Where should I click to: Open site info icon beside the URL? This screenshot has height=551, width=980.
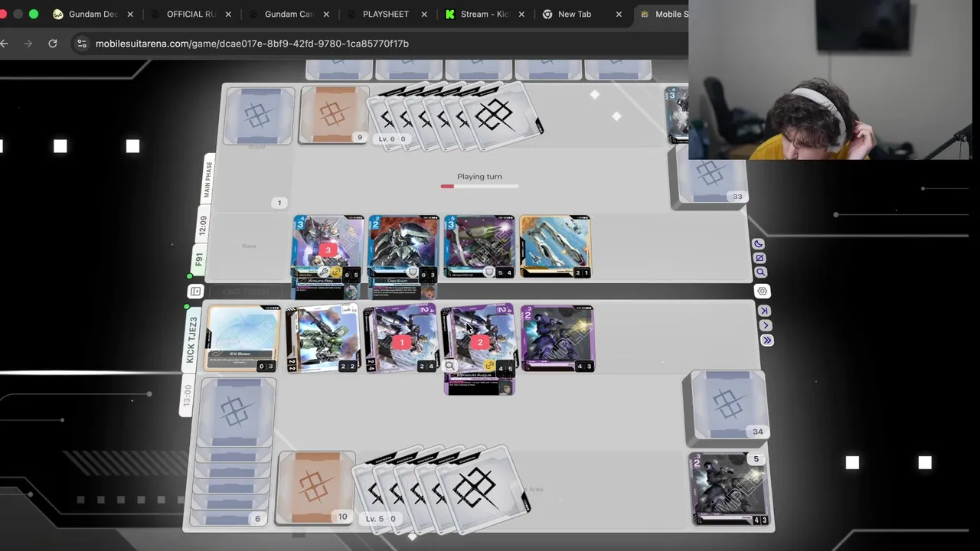[x=82, y=44]
